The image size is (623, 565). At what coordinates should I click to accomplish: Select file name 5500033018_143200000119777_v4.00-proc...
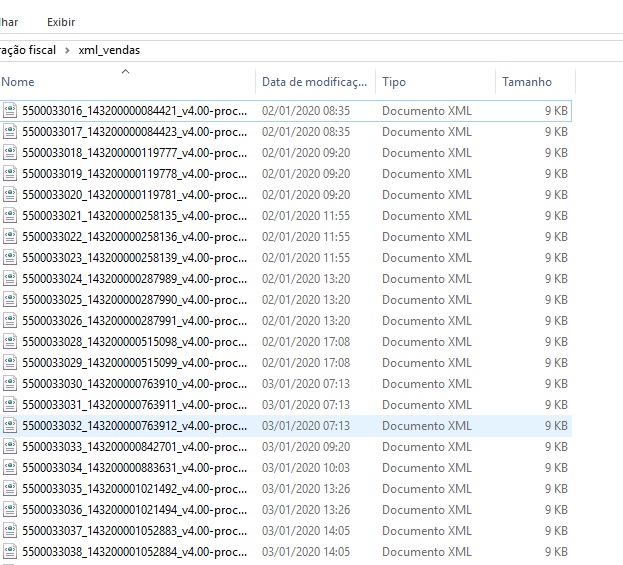coord(134,153)
